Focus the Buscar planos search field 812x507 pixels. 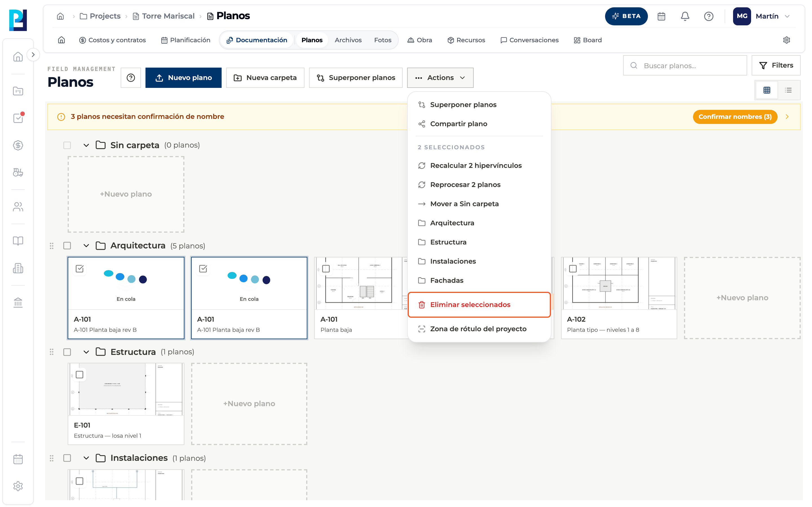pos(685,66)
